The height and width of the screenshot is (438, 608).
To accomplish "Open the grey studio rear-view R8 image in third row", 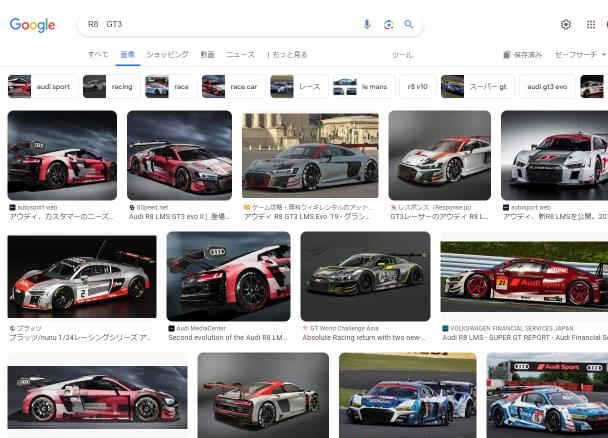I will pos(263,395).
